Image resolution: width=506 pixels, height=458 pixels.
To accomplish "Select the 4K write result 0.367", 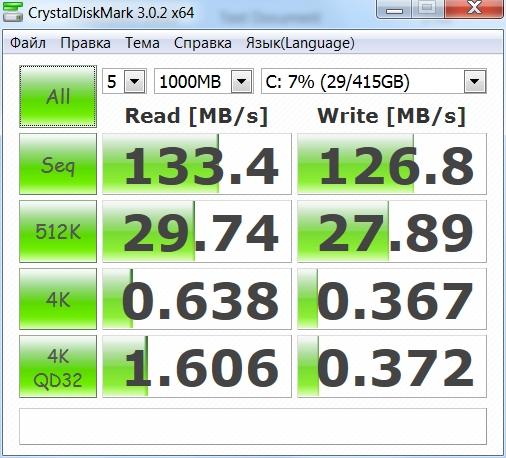I will [x=392, y=299].
